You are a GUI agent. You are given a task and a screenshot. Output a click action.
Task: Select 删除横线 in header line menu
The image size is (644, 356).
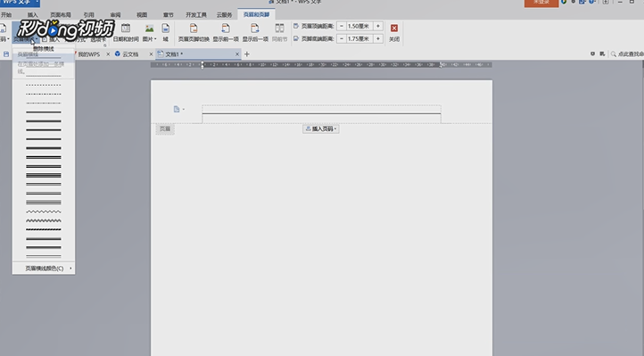point(44,48)
